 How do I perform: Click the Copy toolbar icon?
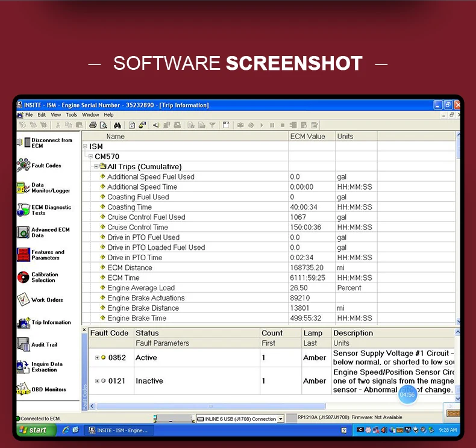click(x=69, y=125)
